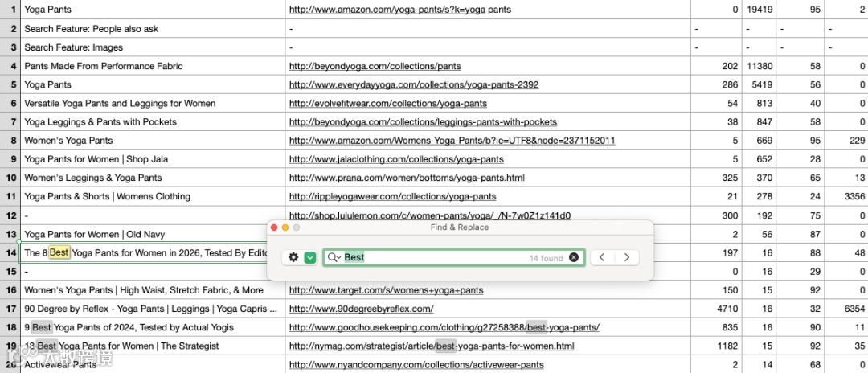The height and width of the screenshot is (373, 868).
Task: Open the evolvefitwear.com yoga-pants link
Action: click(x=388, y=104)
